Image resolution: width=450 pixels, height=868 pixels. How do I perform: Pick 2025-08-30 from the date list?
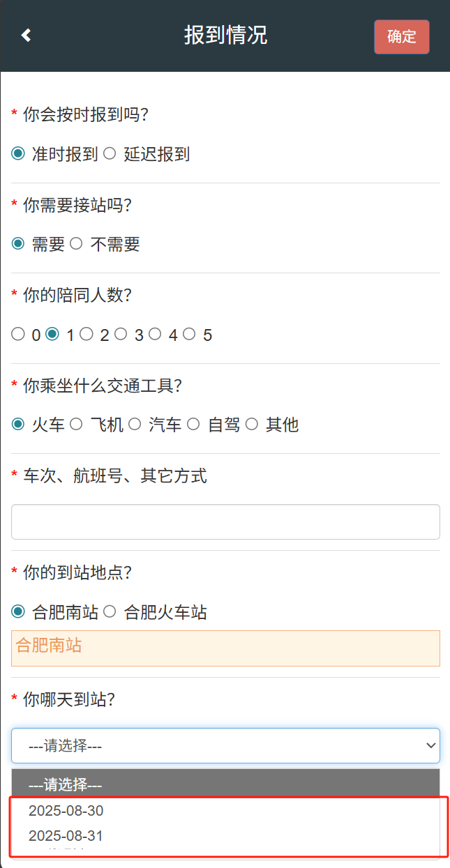[66, 810]
